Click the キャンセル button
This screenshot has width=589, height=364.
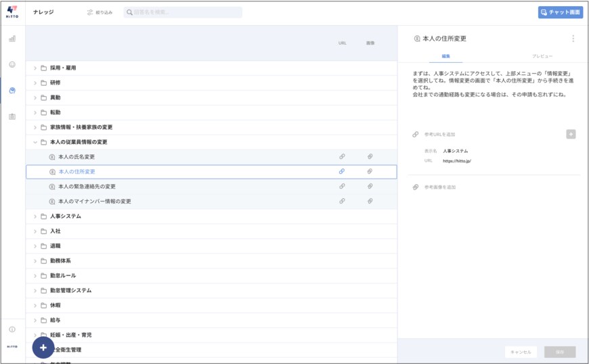pos(521,352)
